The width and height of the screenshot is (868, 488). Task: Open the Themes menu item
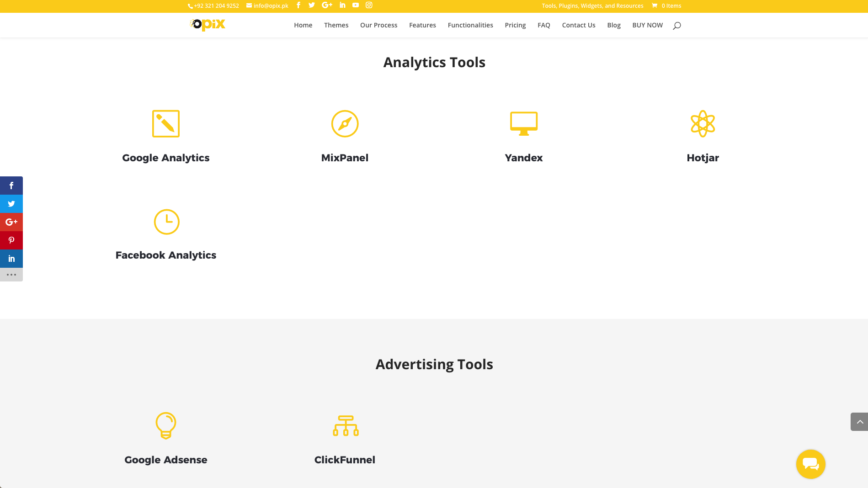click(x=336, y=25)
